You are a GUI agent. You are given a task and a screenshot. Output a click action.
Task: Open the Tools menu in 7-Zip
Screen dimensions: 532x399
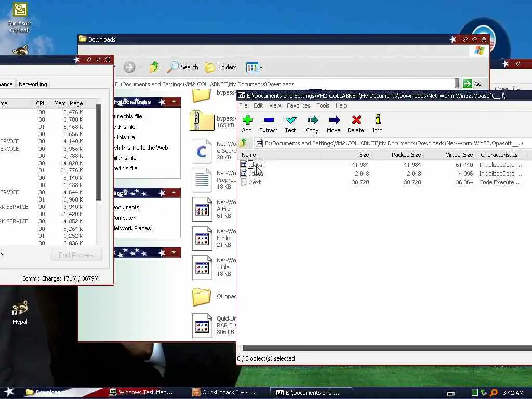coord(323,105)
